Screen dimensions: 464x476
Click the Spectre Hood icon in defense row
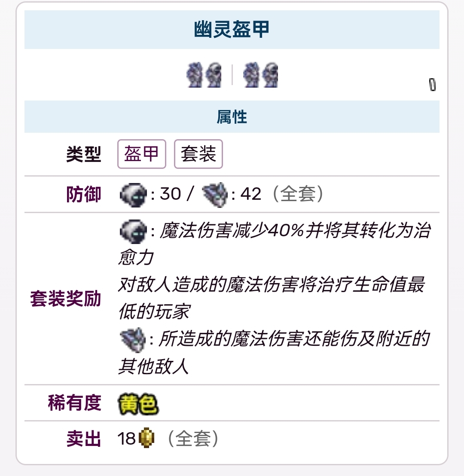pyautogui.click(x=133, y=195)
